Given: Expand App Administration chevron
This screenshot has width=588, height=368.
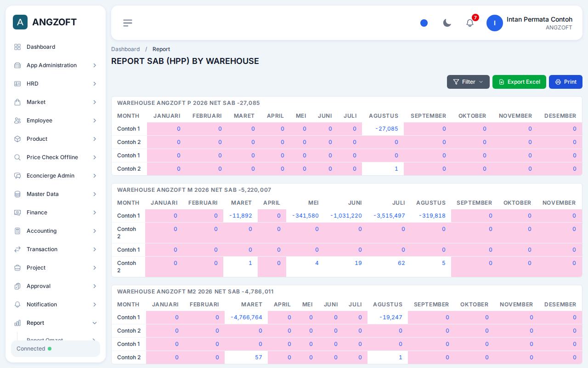Looking at the screenshot, I should [95, 65].
